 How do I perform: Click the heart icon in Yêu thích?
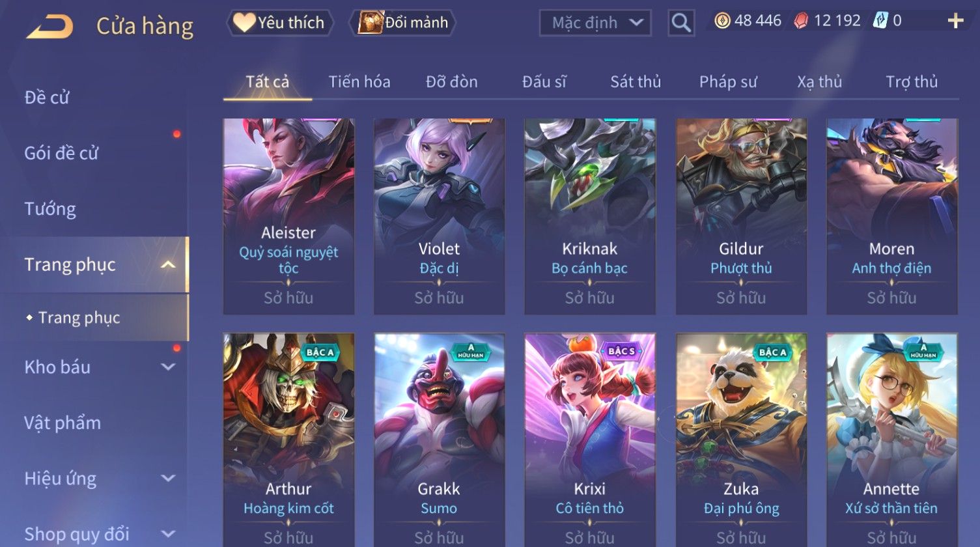[244, 23]
